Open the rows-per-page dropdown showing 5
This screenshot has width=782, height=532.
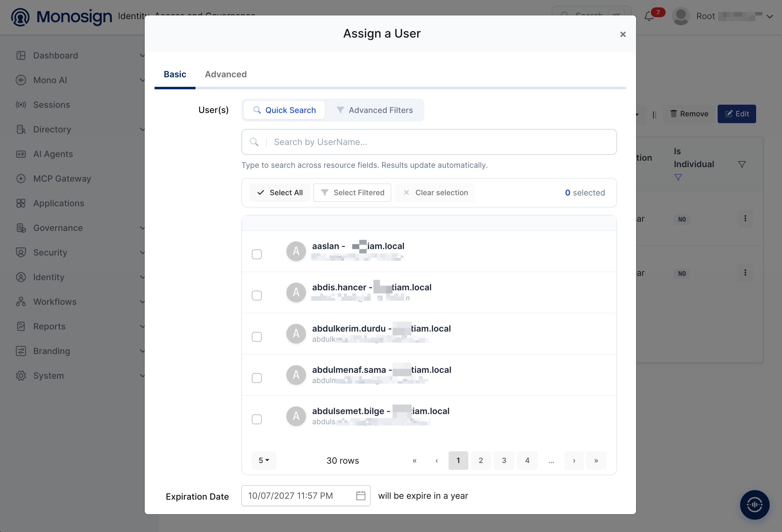[264, 460]
